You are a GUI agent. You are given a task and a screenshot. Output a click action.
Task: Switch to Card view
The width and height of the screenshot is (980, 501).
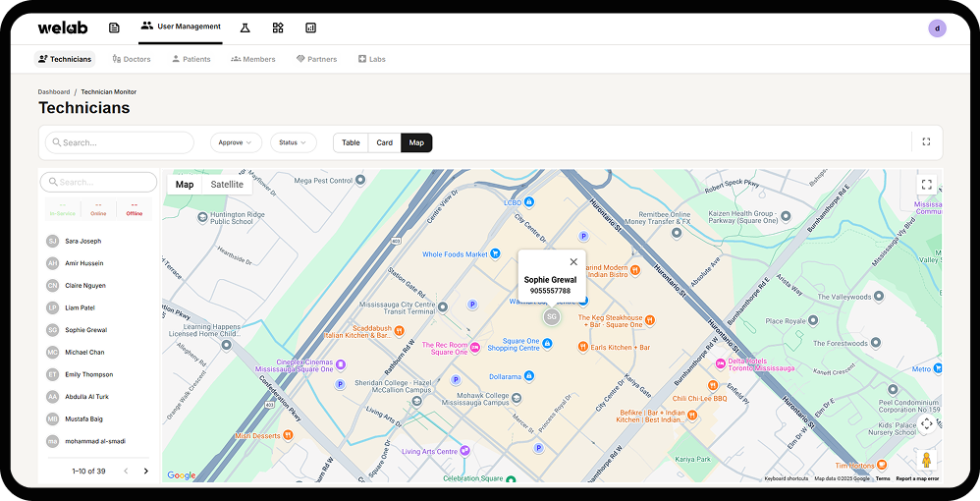(384, 142)
